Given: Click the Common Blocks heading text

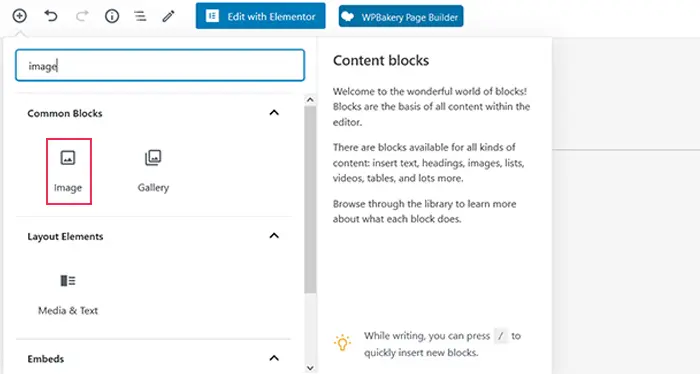Looking at the screenshot, I should [65, 113].
